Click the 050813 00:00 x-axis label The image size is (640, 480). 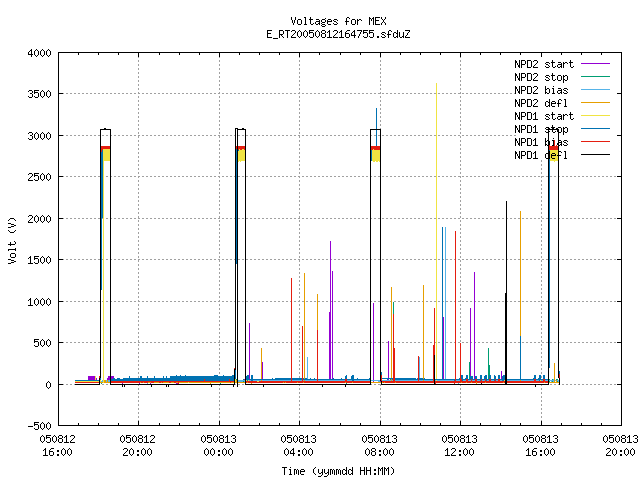218,446
